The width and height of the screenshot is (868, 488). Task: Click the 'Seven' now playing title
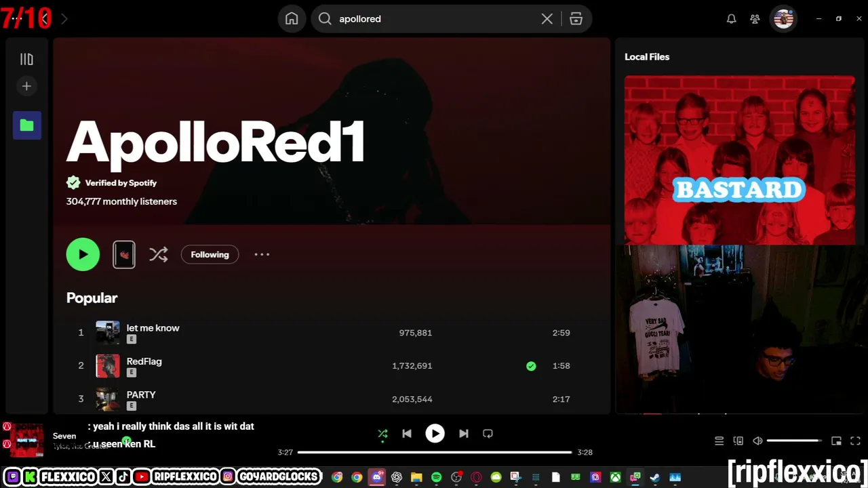tap(64, 436)
